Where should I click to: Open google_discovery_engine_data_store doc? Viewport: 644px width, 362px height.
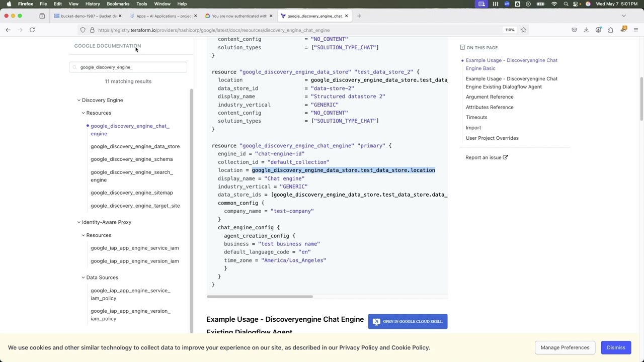135,146
